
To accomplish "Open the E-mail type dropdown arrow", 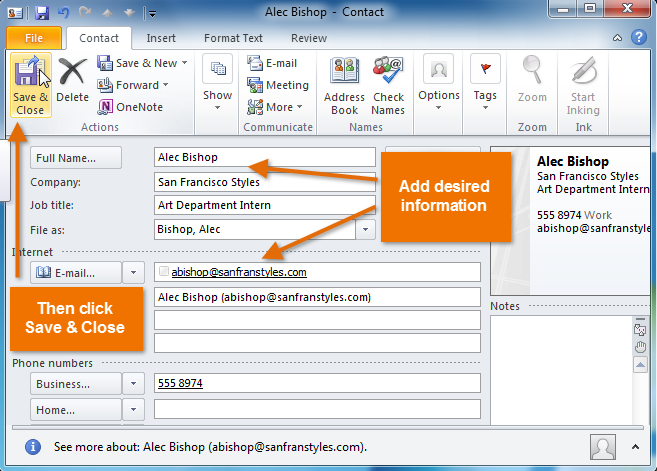I will coord(134,272).
